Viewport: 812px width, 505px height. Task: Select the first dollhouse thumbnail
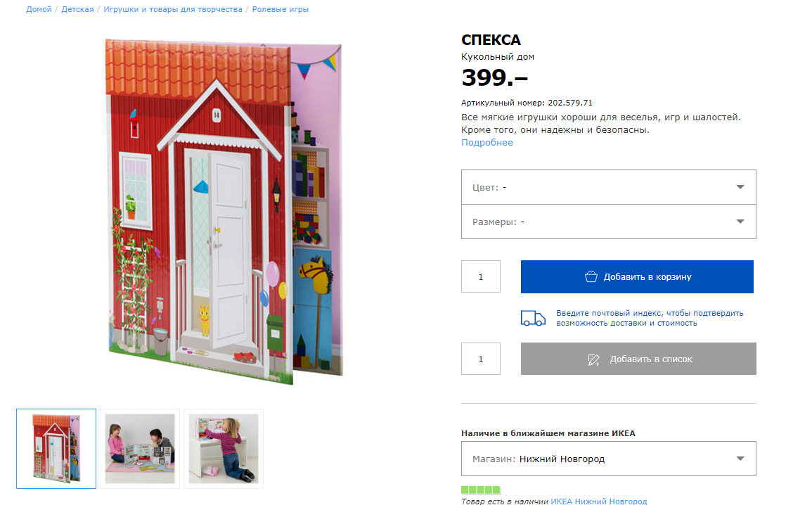tap(56, 449)
